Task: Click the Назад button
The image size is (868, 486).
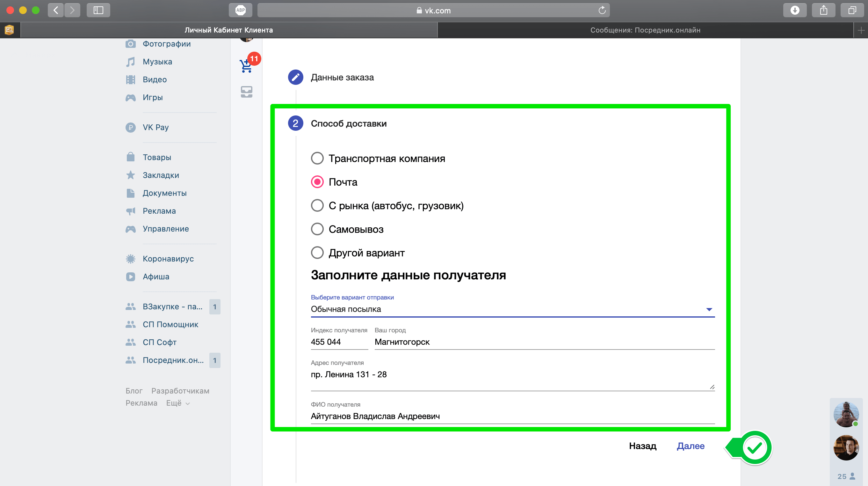Action: click(x=642, y=446)
